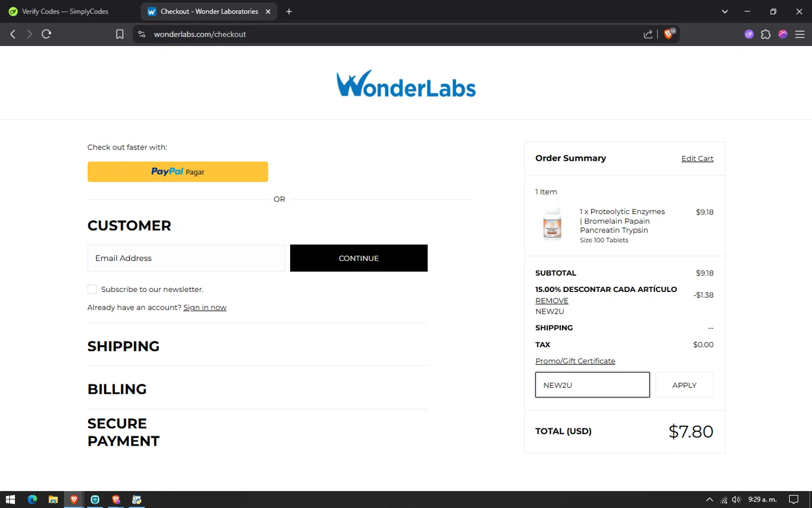Image resolution: width=812 pixels, height=508 pixels.
Task: Click the discount value -$1.38
Action: coord(703,295)
